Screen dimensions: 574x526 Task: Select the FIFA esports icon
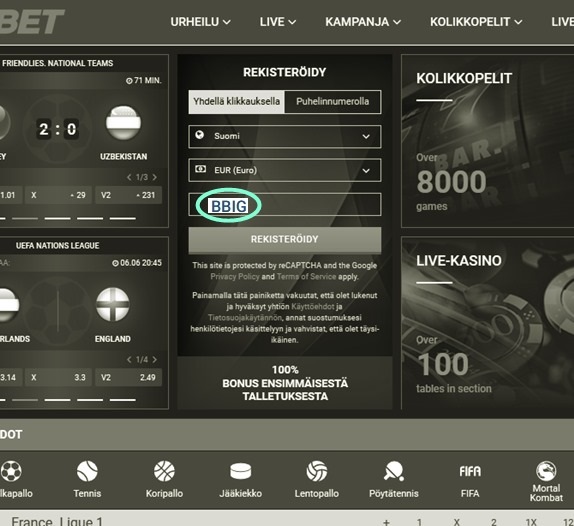click(470, 480)
